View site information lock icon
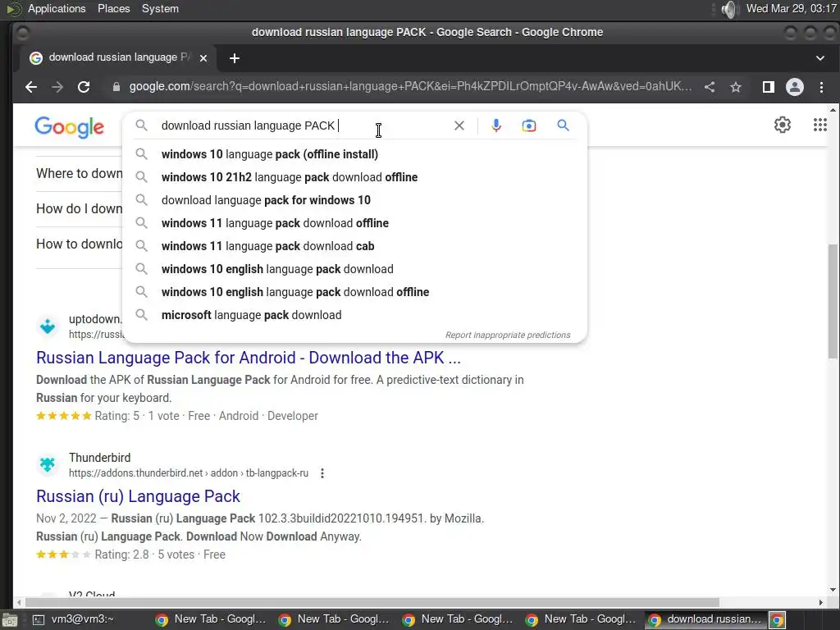 coord(116,87)
